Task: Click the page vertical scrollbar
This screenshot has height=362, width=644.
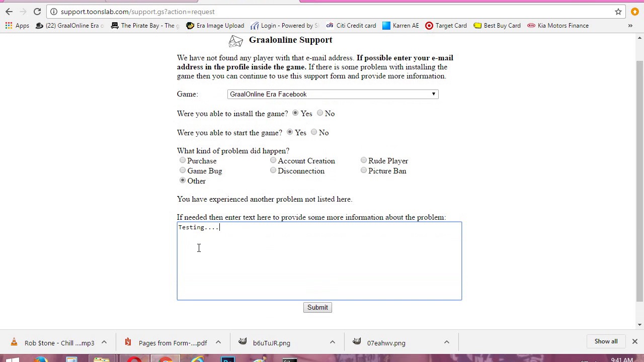Action: [x=640, y=181]
